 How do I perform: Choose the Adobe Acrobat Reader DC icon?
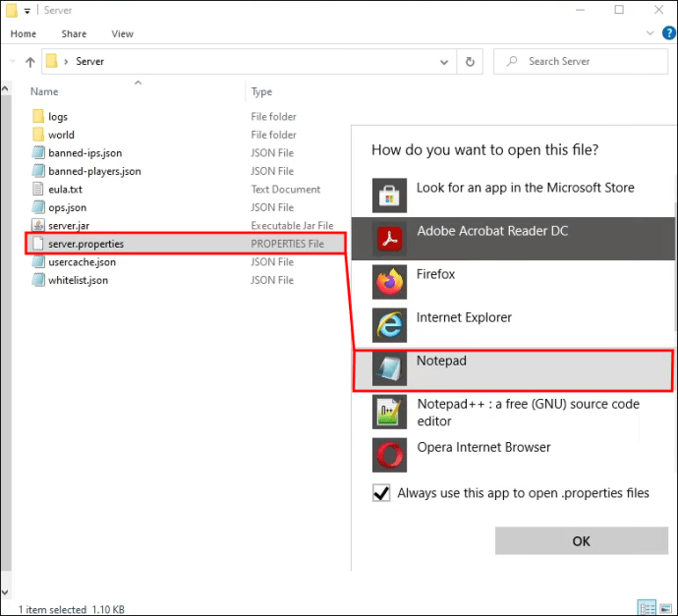coord(390,239)
